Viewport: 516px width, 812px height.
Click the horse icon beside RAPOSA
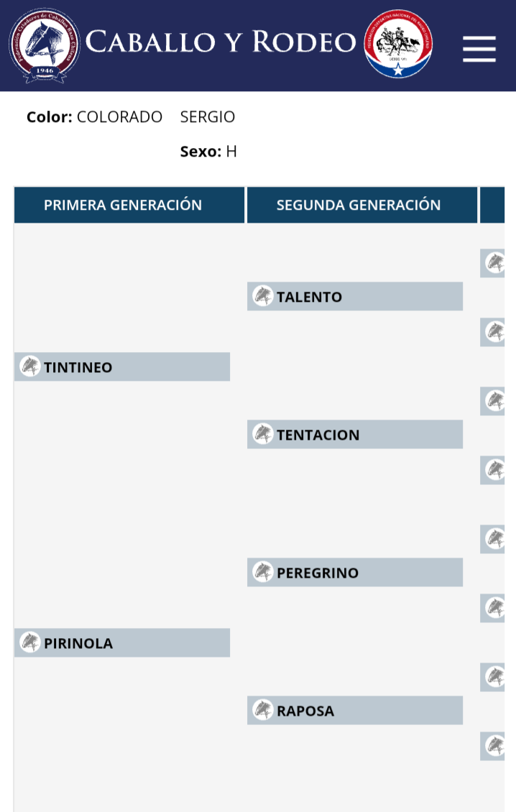(x=262, y=710)
